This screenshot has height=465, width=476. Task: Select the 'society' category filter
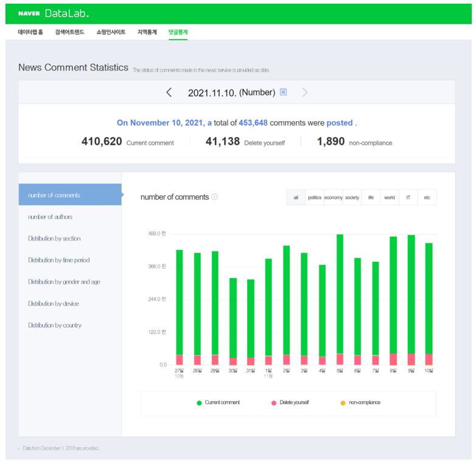pos(352,197)
